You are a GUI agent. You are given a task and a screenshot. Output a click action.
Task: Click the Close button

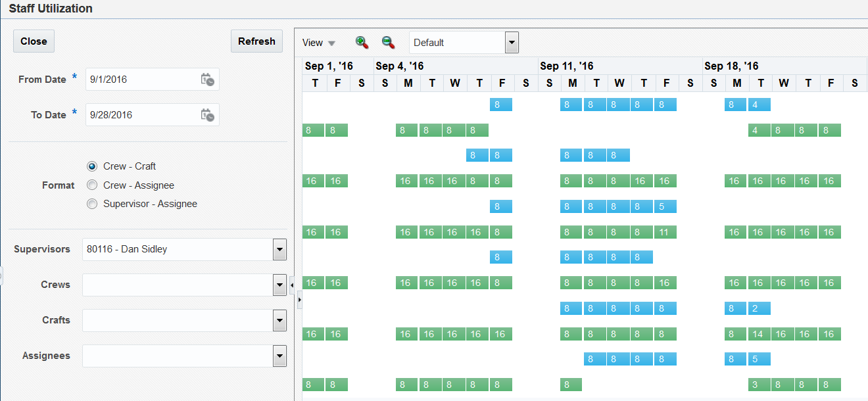click(x=34, y=41)
